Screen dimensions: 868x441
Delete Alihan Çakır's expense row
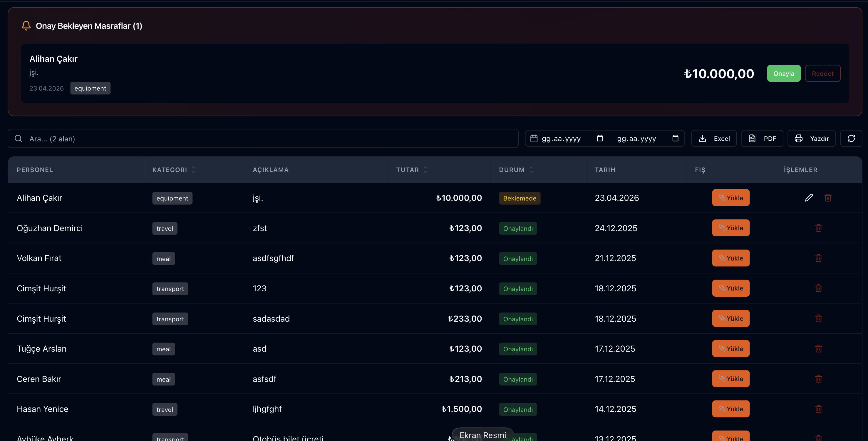click(x=828, y=198)
